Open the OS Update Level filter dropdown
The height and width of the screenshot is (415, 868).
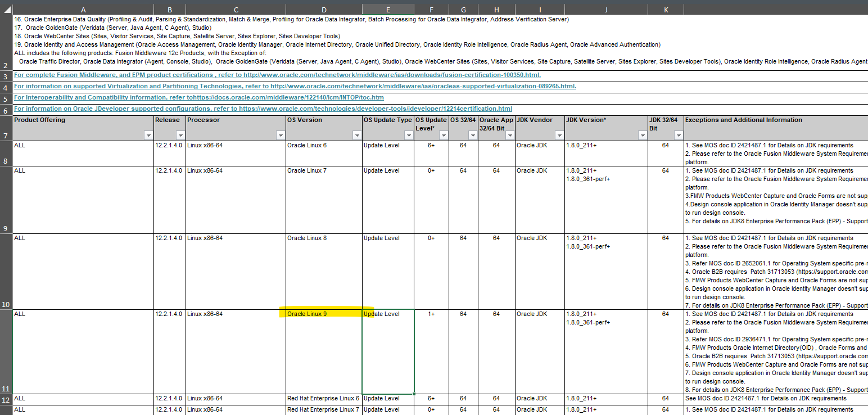click(x=444, y=135)
